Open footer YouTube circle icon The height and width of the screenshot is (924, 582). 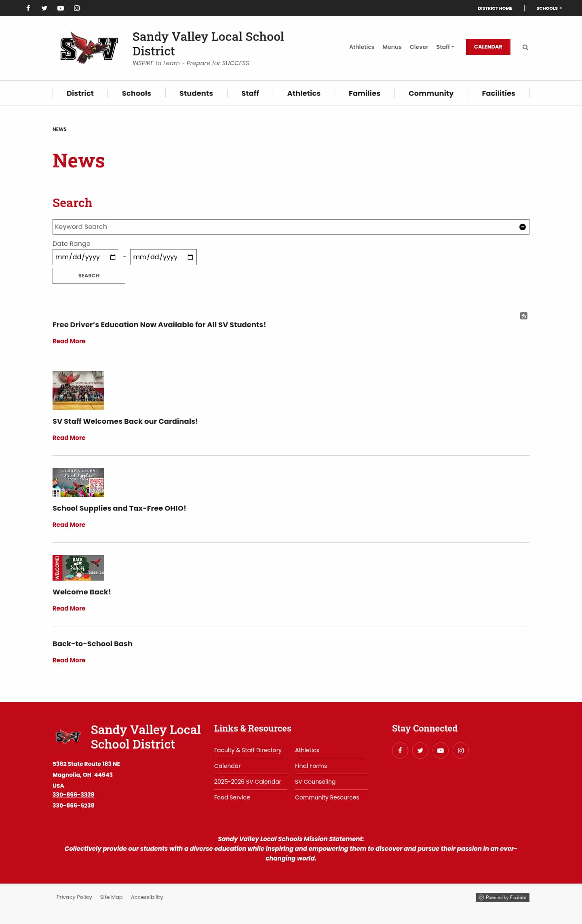tap(441, 751)
